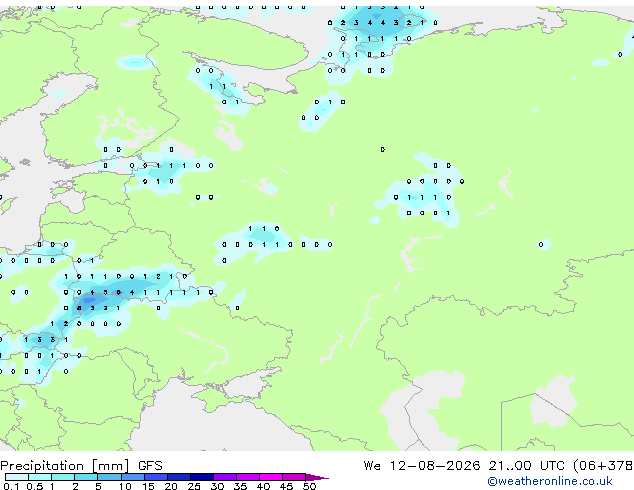This screenshot has height=490, width=634.
Task: Click the '10' legend value label
Action: [x=125, y=486]
